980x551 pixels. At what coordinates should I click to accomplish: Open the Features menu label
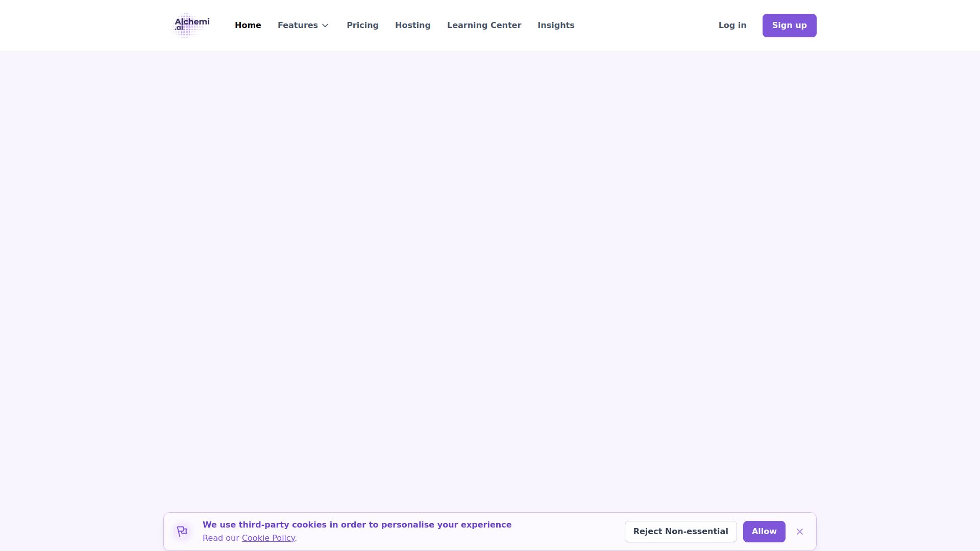(298, 26)
